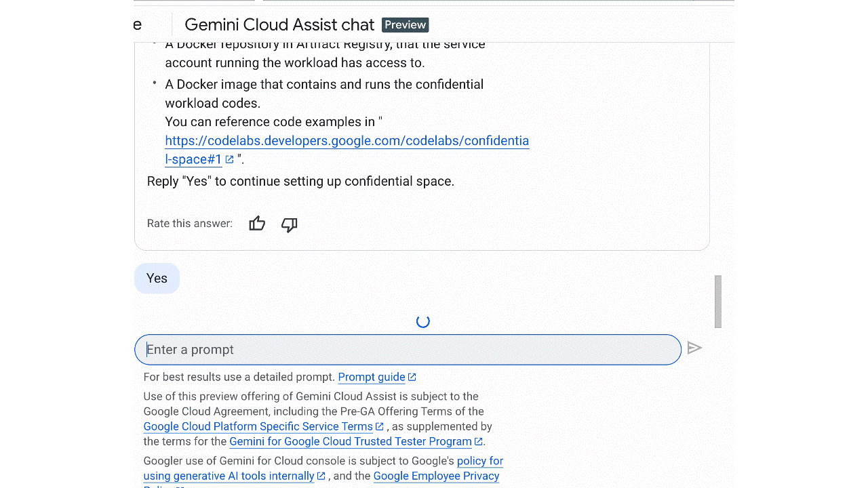Image resolution: width=868 pixels, height=488 pixels.
Task: Click the "Gemini Cloud Assist chat" title
Action: tap(279, 25)
